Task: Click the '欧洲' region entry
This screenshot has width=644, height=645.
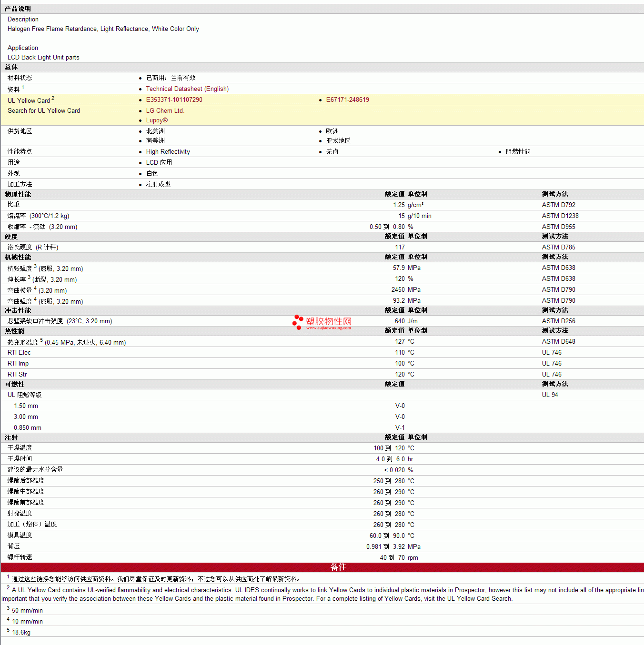Action: point(332,131)
